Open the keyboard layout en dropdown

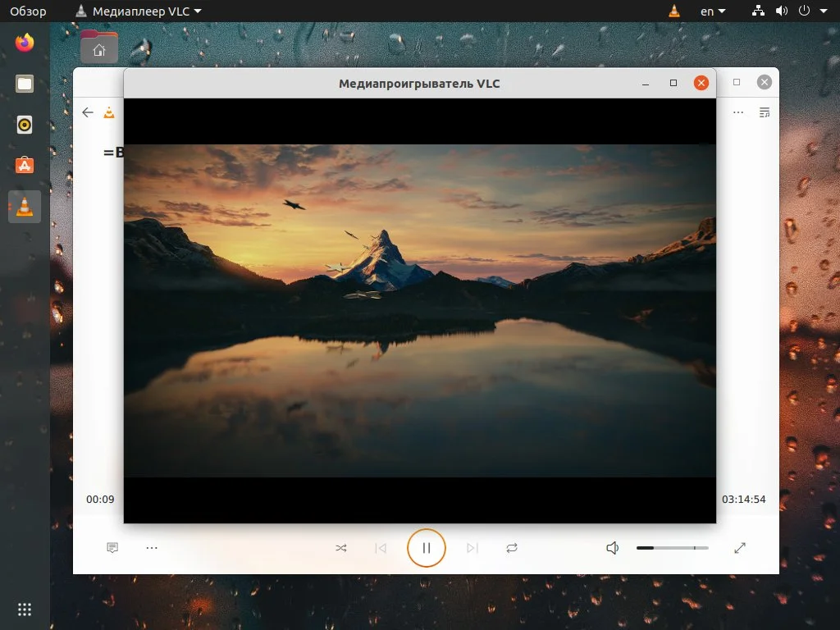pos(712,11)
